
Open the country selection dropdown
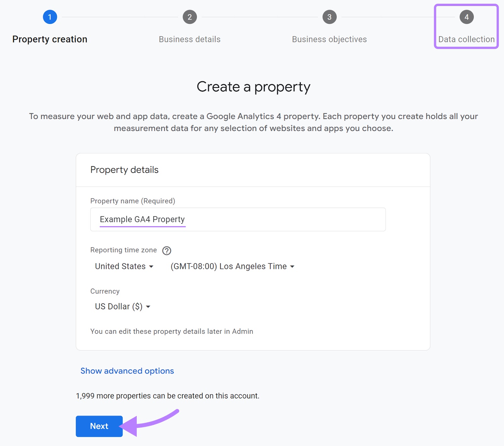[x=124, y=266]
